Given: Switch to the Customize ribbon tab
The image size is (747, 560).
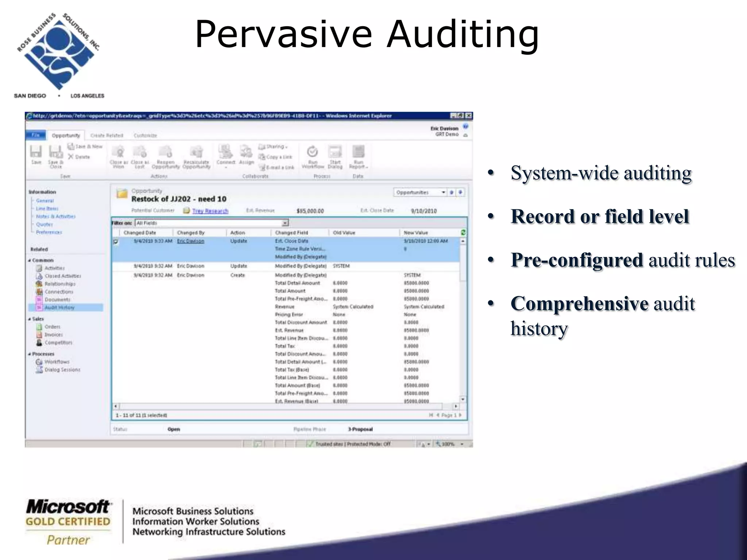Looking at the screenshot, I should pyautogui.click(x=145, y=136).
